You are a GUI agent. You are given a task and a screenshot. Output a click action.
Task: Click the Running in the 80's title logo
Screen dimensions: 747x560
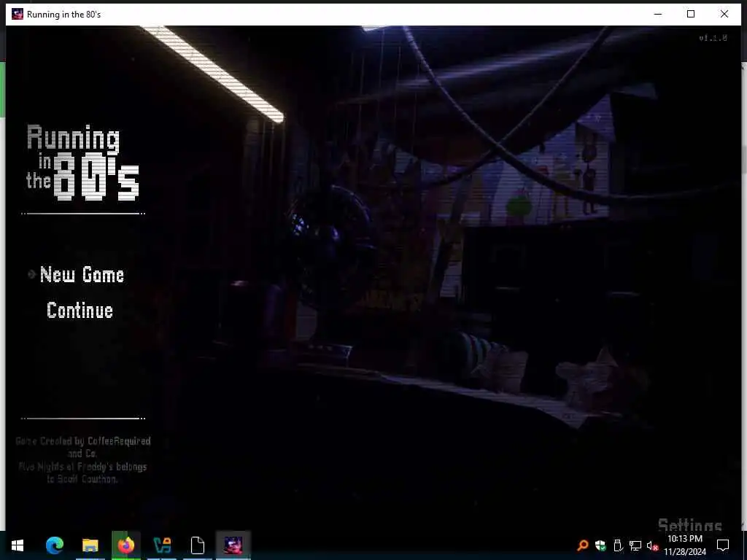coord(83,163)
